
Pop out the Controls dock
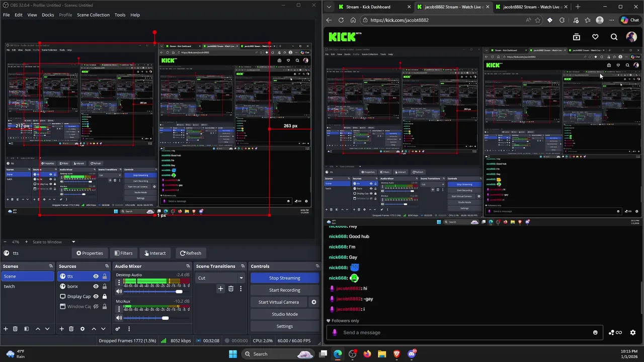coord(317,266)
